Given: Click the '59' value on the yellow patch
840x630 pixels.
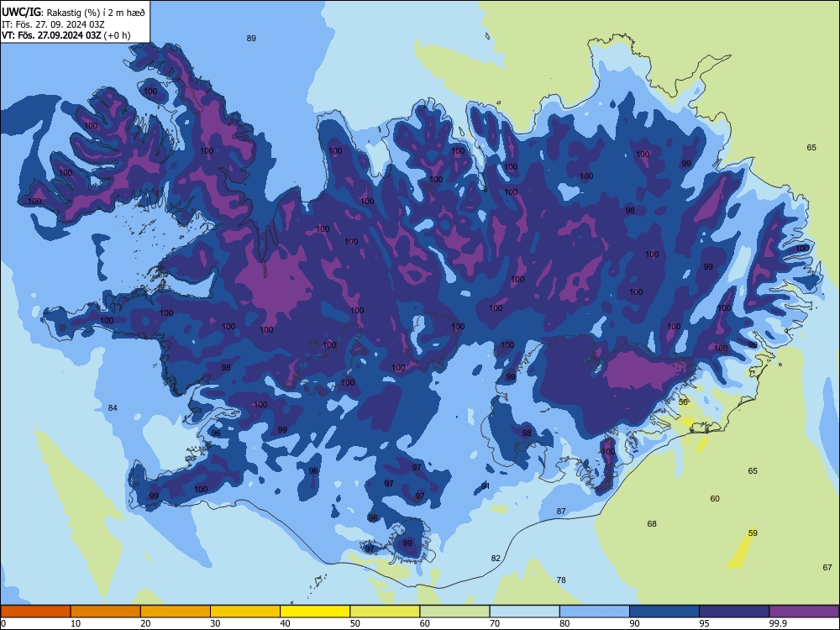Looking at the screenshot, I should pos(753,533).
